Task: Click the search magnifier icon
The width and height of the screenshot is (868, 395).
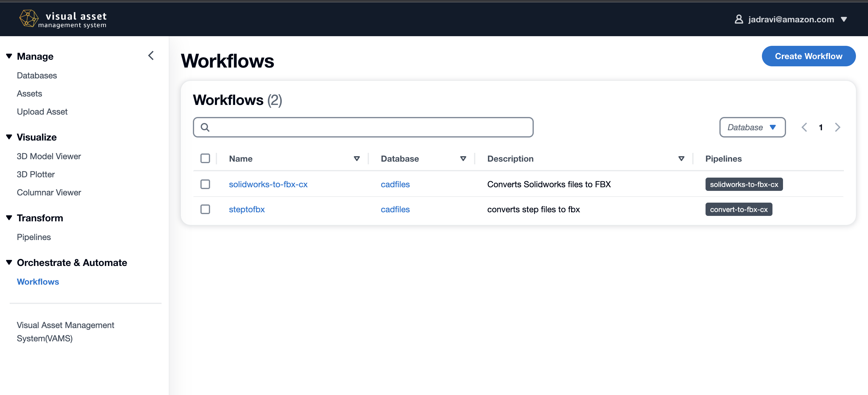Action: click(205, 127)
